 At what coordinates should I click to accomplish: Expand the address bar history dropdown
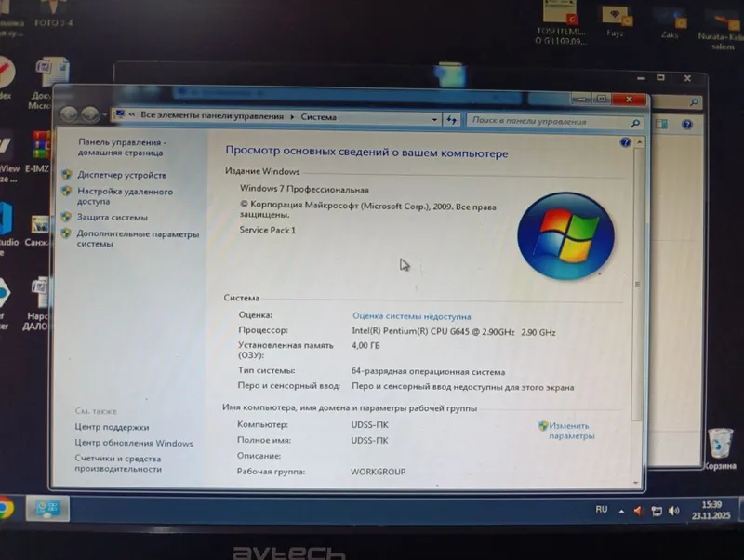pyautogui.click(x=434, y=120)
